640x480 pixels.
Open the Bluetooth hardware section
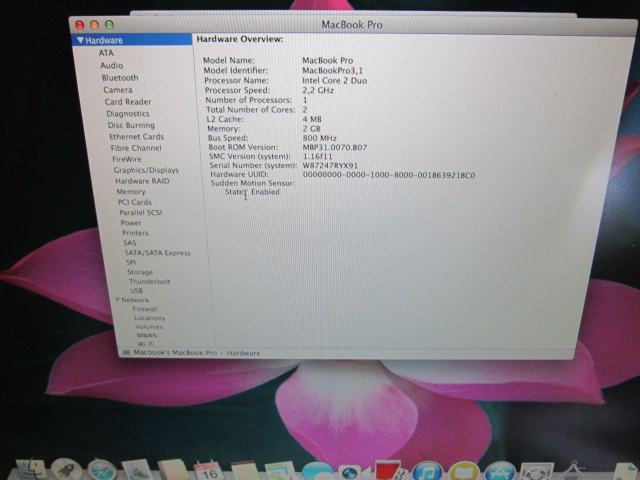tap(120, 78)
